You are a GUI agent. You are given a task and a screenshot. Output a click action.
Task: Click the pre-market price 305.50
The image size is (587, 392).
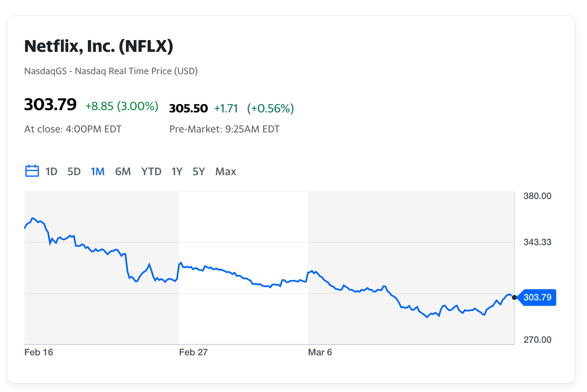pyautogui.click(x=188, y=109)
